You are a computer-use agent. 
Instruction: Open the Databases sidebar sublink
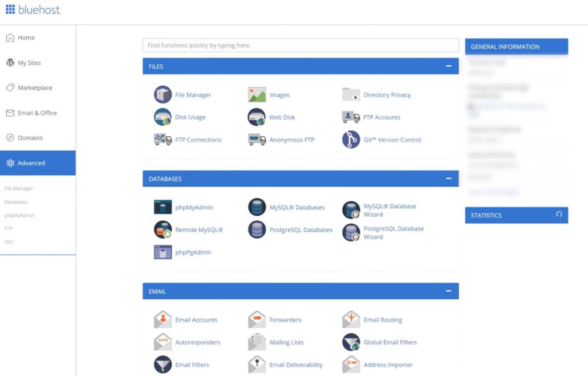click(x=16, y=202)
